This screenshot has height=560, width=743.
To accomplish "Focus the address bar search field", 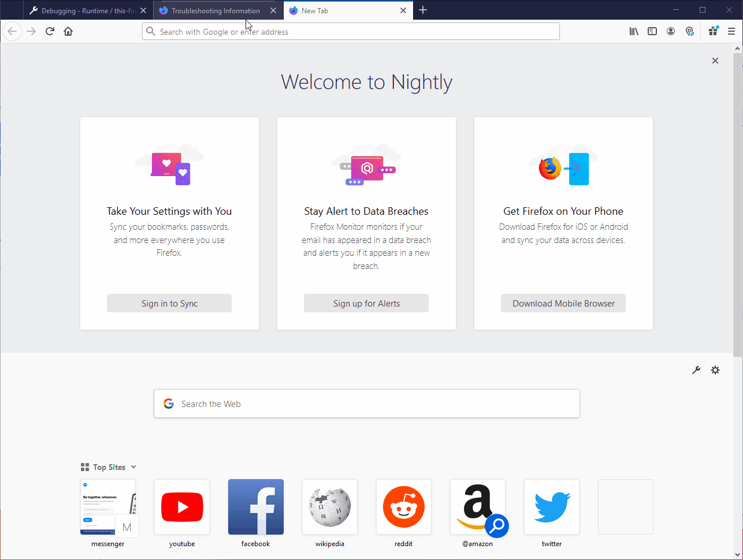I will (351, 31).
